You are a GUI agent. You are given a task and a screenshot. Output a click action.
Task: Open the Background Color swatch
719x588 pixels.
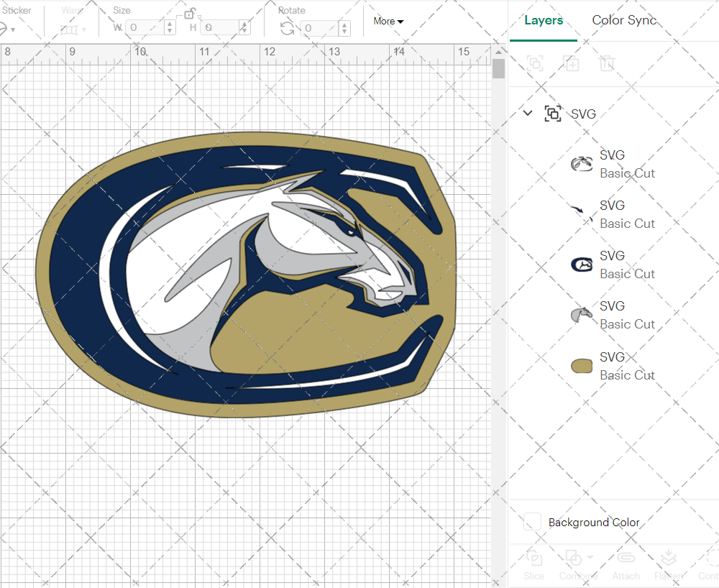pos(532,523)
